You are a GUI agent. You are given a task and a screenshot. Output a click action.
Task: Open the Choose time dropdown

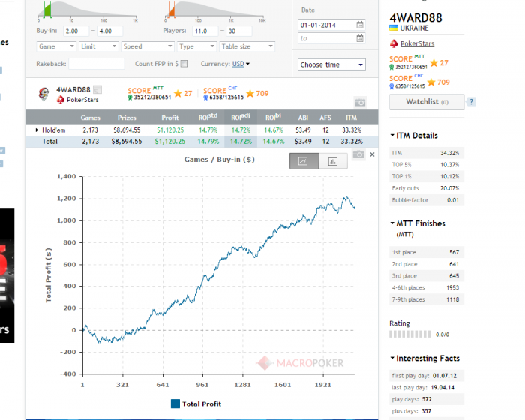331,64
